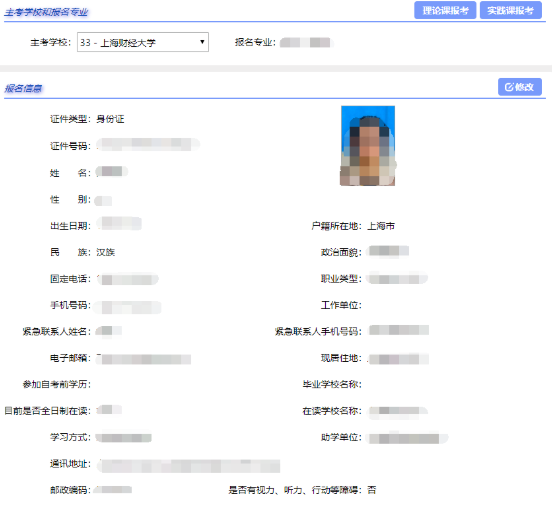Click the 汉族 ethnicity value
552x511 pixels.
pyautogui.click(x=106, y=252)
